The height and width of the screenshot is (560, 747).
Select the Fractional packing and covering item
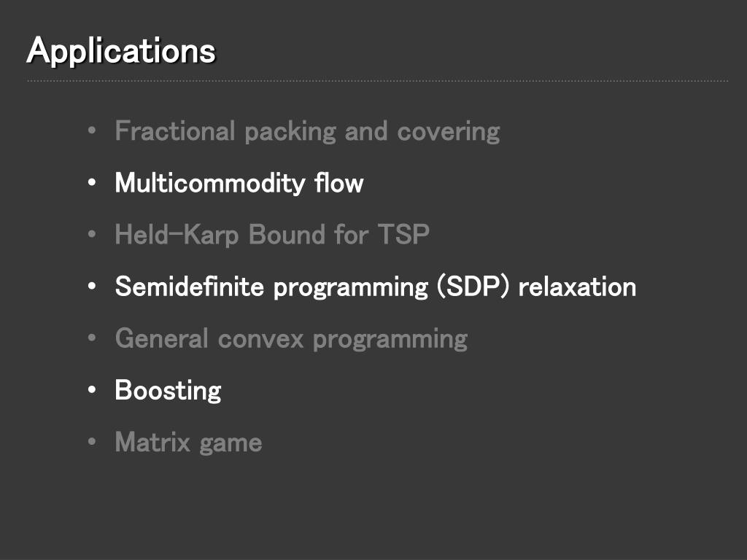tap(307, 131)
